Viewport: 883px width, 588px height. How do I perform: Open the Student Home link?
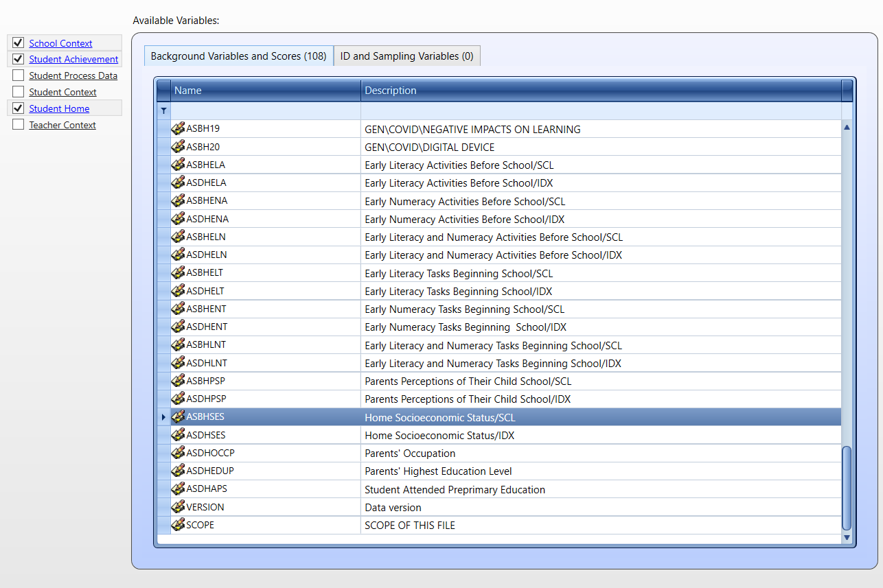59,109
